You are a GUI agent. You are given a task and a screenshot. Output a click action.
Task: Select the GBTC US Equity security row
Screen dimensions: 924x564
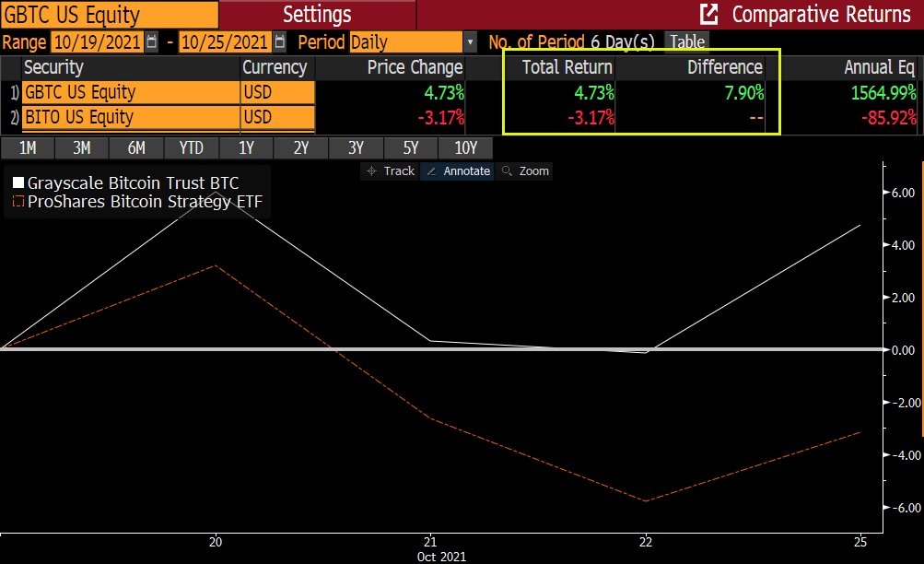[x=131, y=92]
